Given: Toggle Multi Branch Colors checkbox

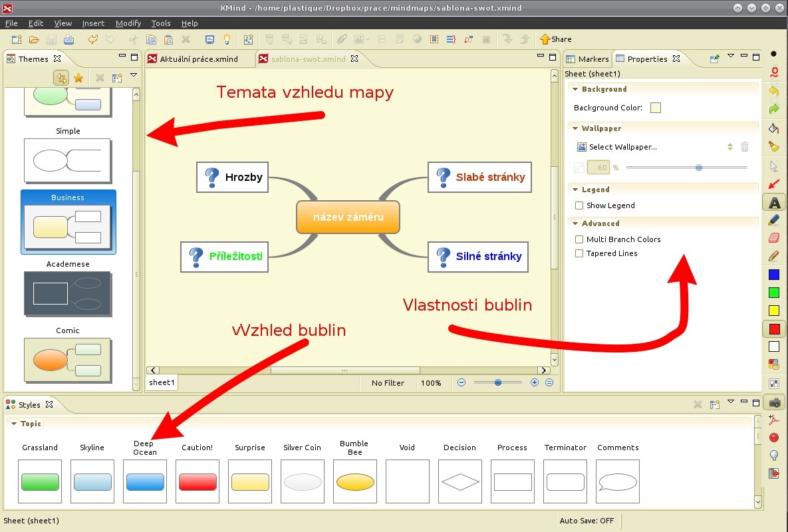Looking at the screenshot, I should click(579, 239).
